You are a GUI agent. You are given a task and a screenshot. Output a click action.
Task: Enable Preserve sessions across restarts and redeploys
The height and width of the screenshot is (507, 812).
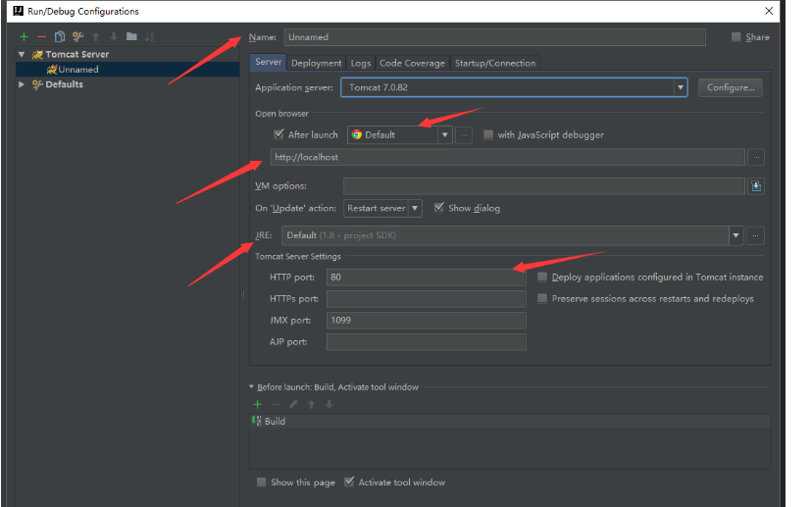coord(542,298)
